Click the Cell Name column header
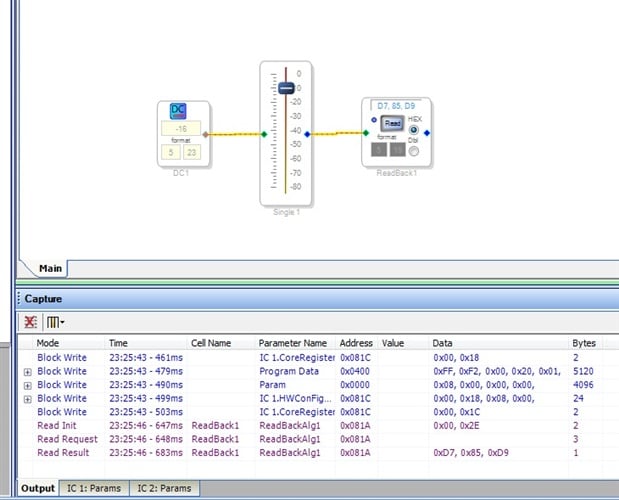 221,343
